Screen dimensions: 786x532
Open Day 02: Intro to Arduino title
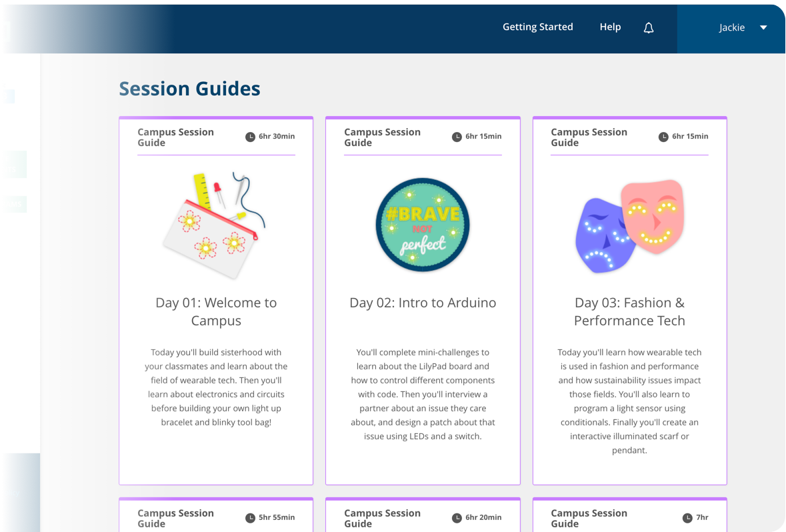coord(423,303)
